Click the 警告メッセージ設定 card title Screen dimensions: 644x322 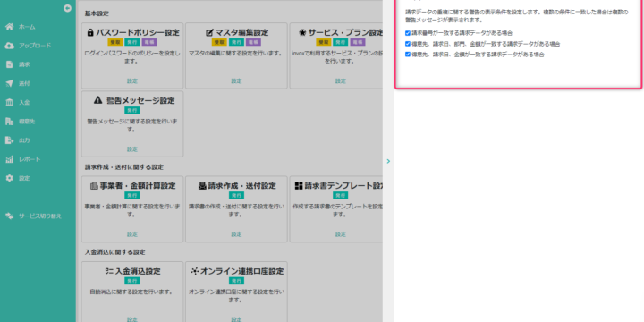click(140, 100)
